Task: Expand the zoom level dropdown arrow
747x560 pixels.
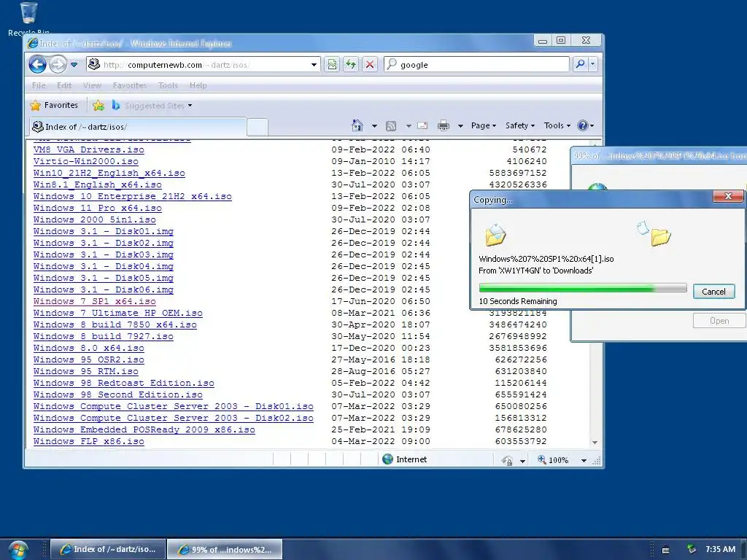Action: tap(584, 461)
